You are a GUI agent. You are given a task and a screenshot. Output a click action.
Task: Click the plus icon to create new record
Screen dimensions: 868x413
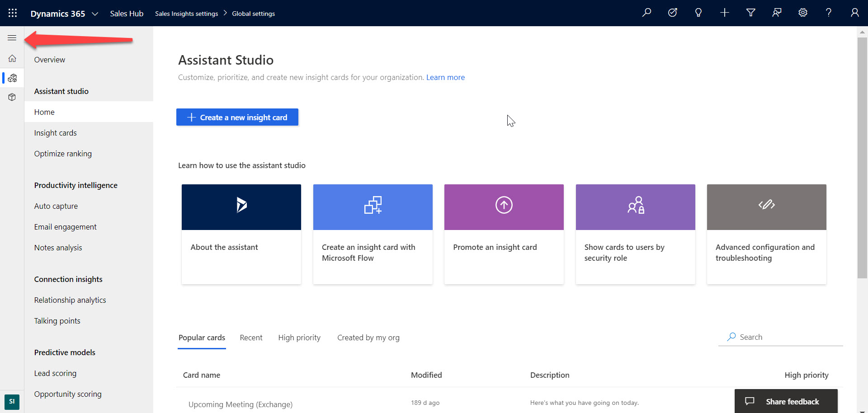pos(725,13)
